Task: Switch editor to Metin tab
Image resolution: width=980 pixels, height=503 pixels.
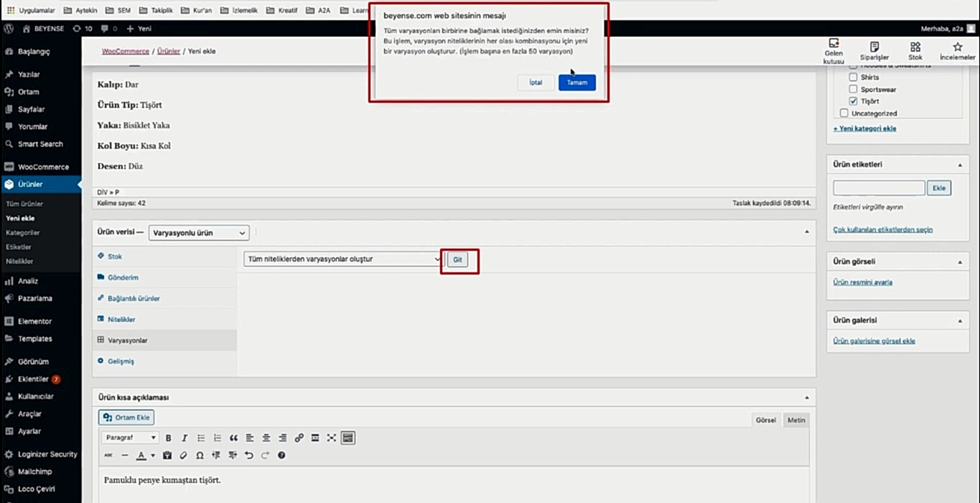Action: point(796,420)
